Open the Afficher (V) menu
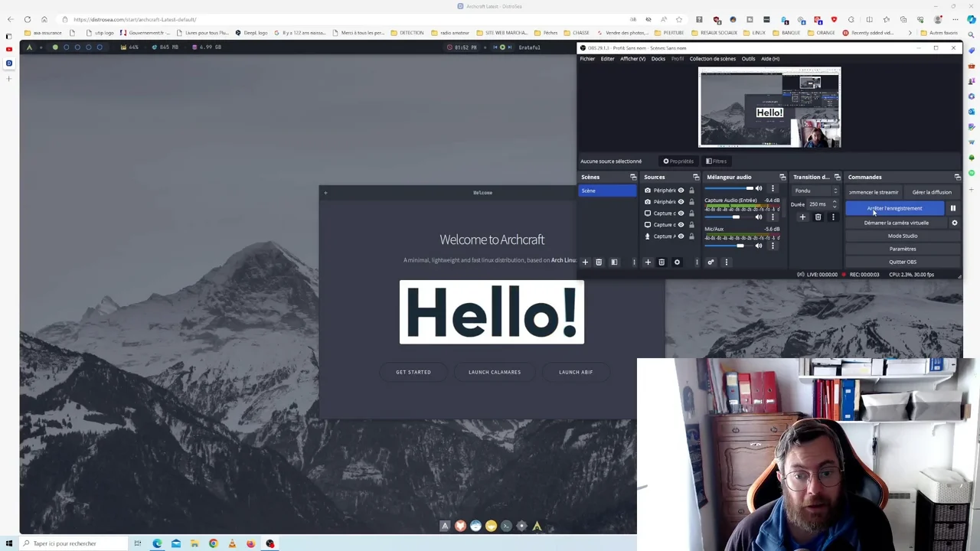Viewport: 980px width, 551px height. pyautogui.click(x=632, y=59)
